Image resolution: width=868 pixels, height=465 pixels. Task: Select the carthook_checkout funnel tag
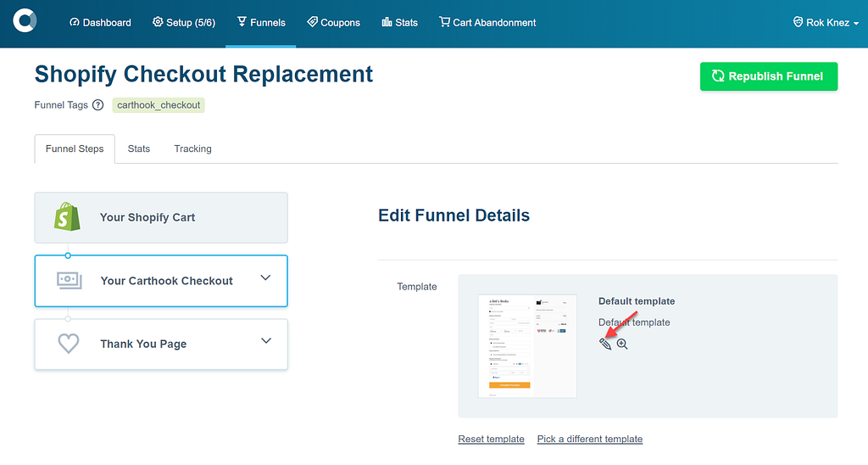[x=159, y=105]
